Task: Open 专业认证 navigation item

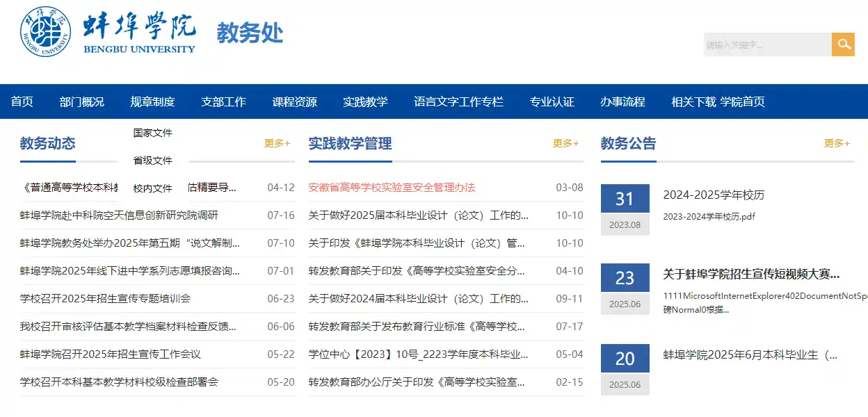Action: pyautogui.click(x=552, y=102)
